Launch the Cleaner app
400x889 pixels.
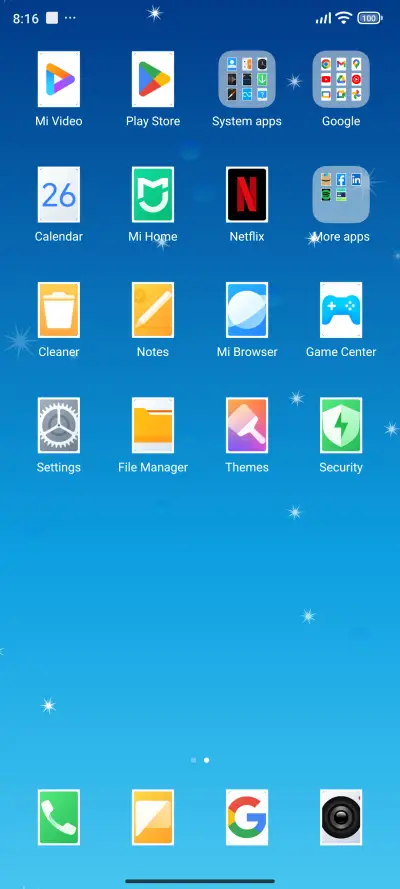(59, 310)
